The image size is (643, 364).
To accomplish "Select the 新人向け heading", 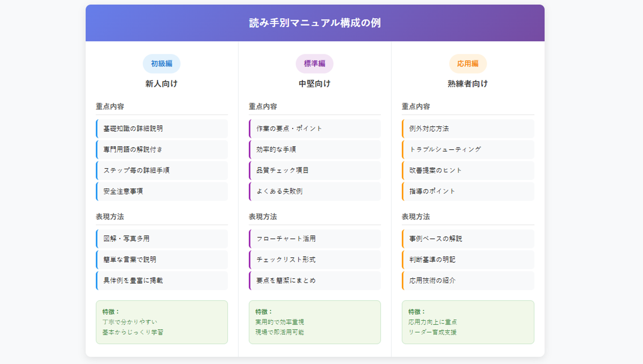I will [x=162, y=84].
